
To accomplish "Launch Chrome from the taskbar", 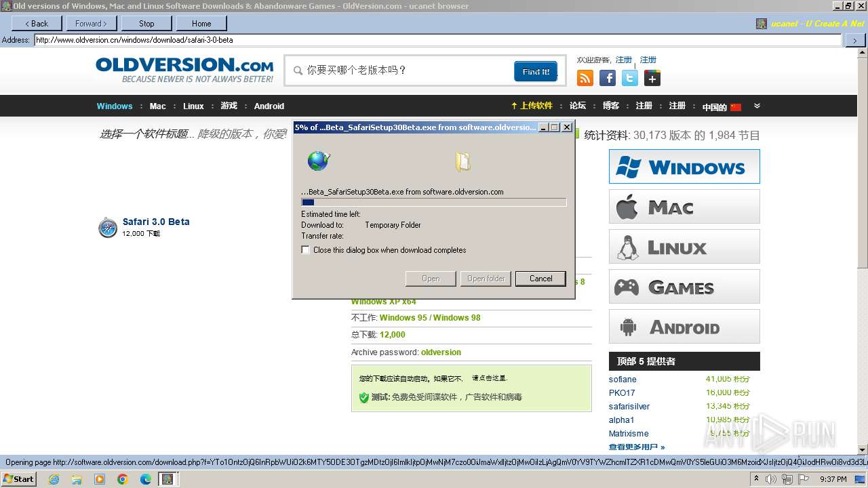I will coord(123,479).
